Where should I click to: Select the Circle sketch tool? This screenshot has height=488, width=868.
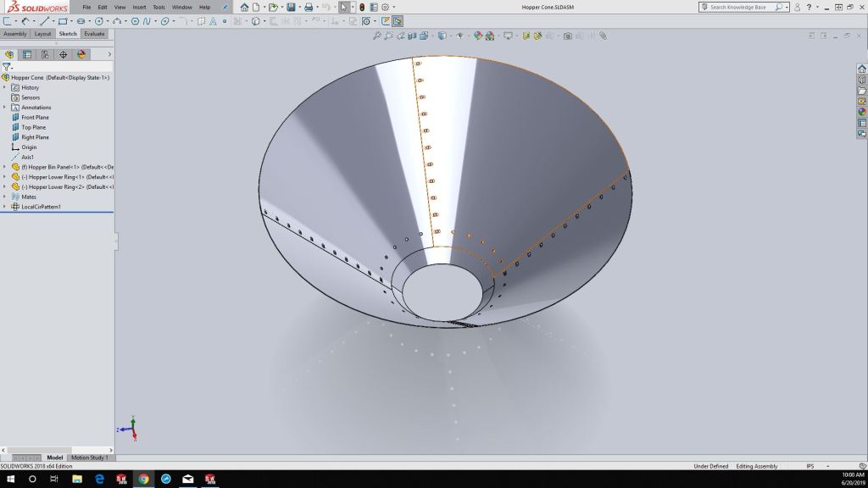[x=99, y=21]
